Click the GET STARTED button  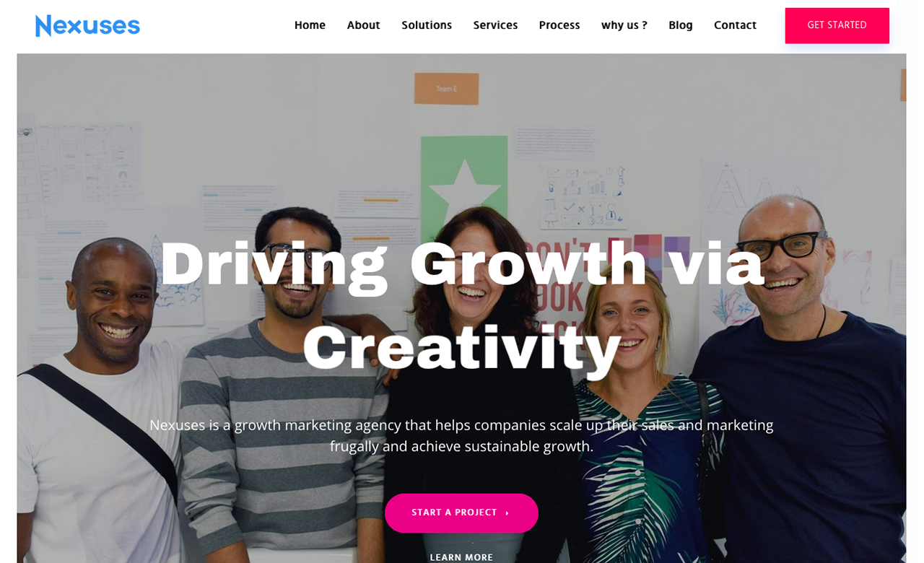click(837, 25)
